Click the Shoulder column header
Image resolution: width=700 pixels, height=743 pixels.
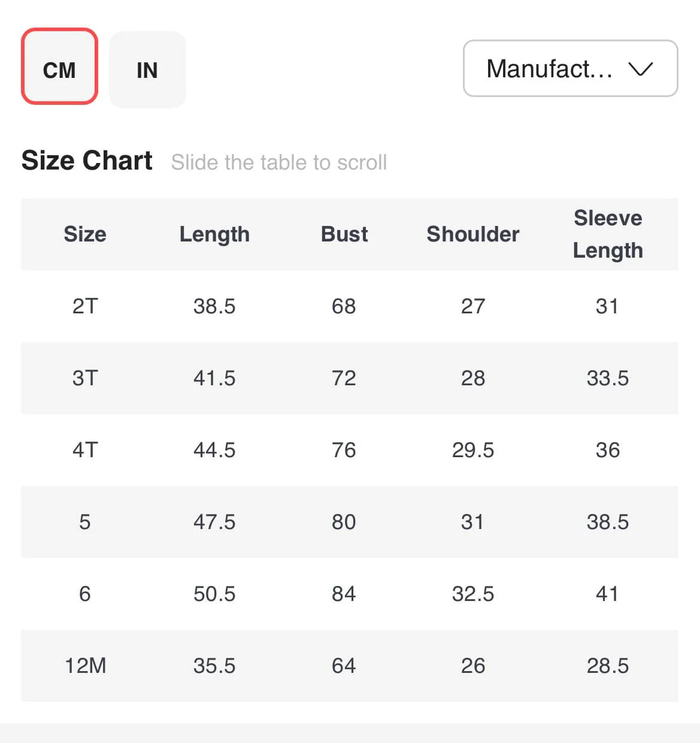(473, 234)
